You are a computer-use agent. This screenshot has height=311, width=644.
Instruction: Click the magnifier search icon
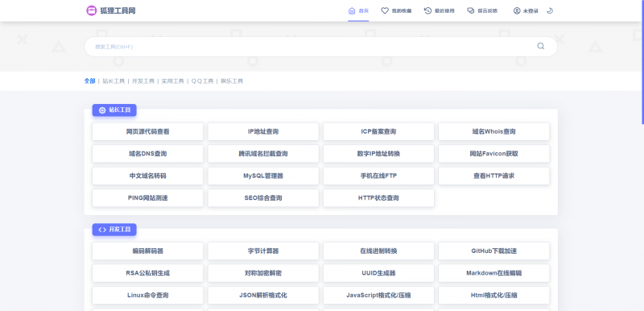540,46
